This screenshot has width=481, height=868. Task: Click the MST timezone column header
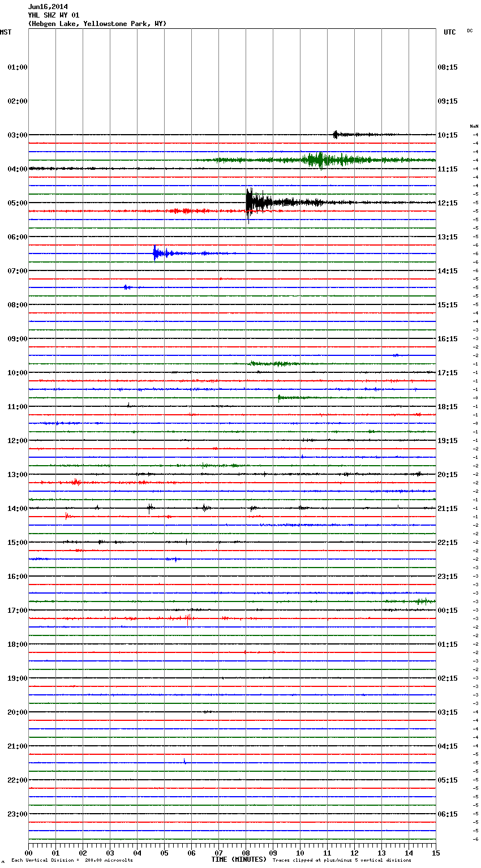point(5,32)
